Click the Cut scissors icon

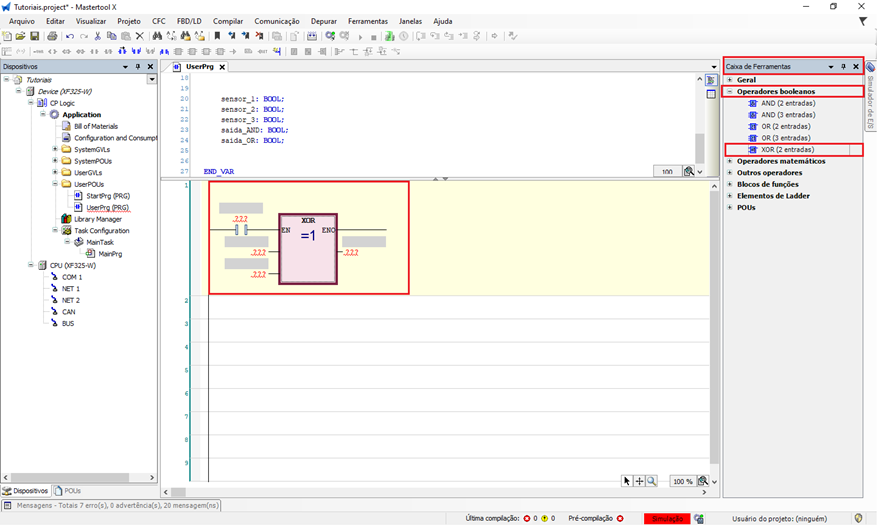[x=97, y=37]
